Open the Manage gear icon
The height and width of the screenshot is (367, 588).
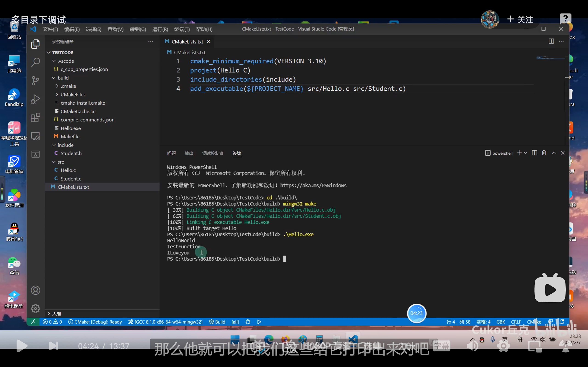point(35,309)
